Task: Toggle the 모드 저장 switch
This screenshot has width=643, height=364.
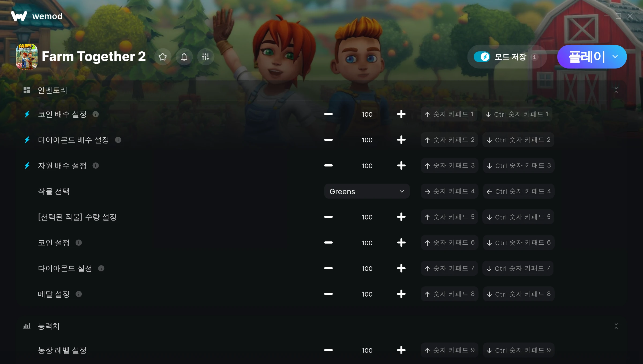Action: click(482, 57)
